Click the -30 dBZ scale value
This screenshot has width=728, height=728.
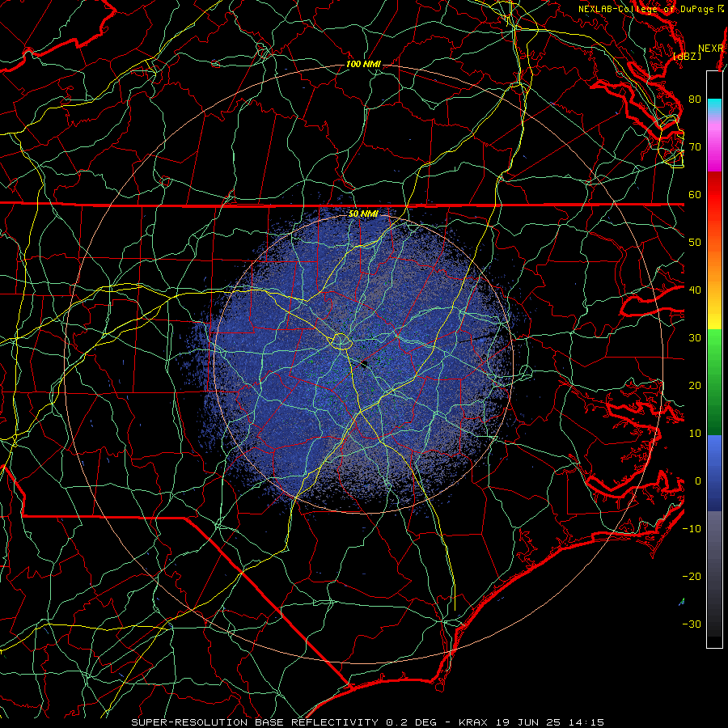point(692,624)
